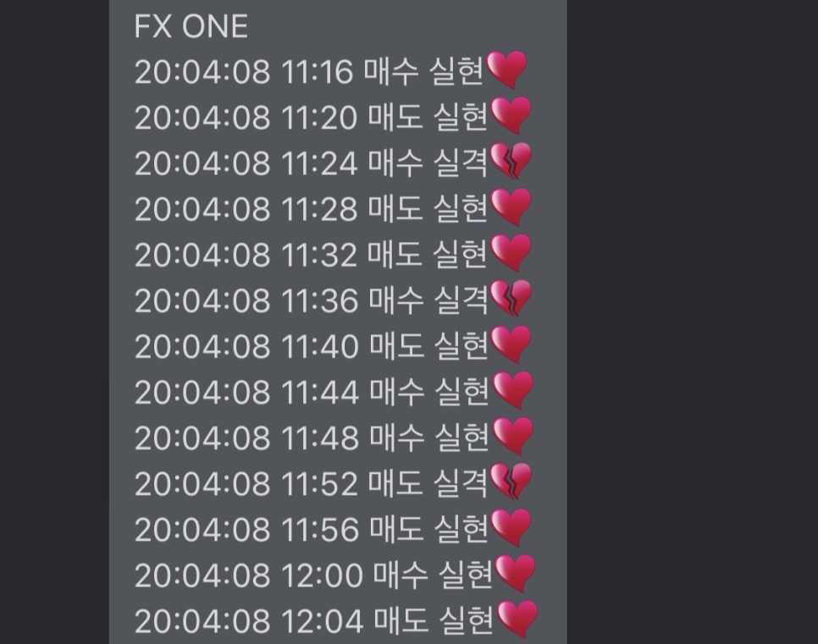Click the heart emoji beside 11:56 매도 실현
This screenshot has width=818, height=644.
pyautogui.click(x=511, y=528)
